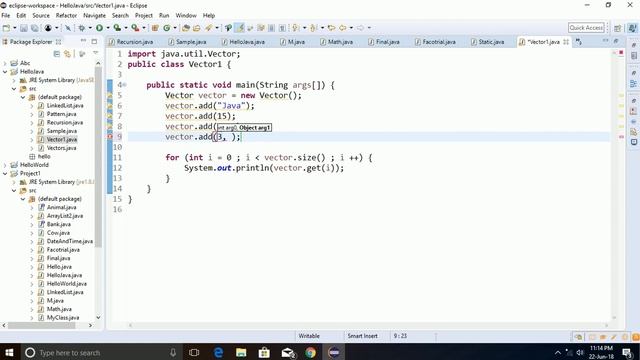The width and height of the screenshot is (640, 360).
Task: Click the Windows Start button
Action: click(9, 352)
